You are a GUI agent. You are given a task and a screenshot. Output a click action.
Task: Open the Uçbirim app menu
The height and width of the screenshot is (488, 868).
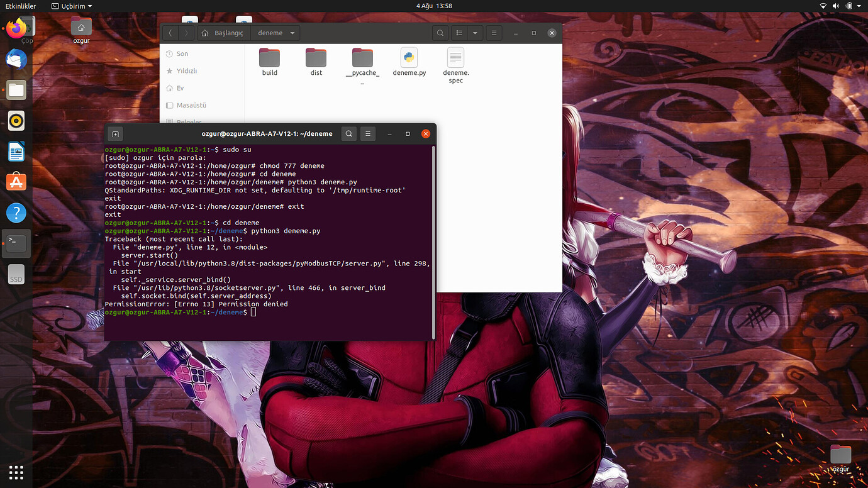(71, 6)
